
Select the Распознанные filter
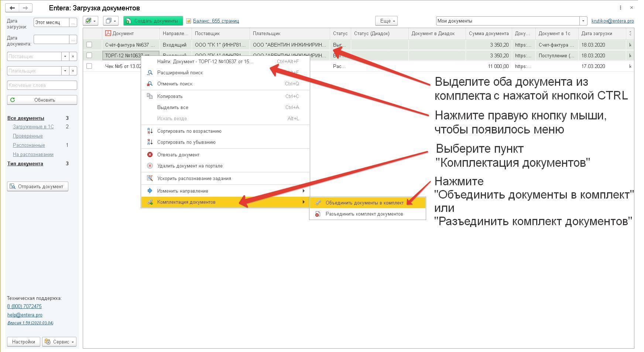tap(29, 145)
